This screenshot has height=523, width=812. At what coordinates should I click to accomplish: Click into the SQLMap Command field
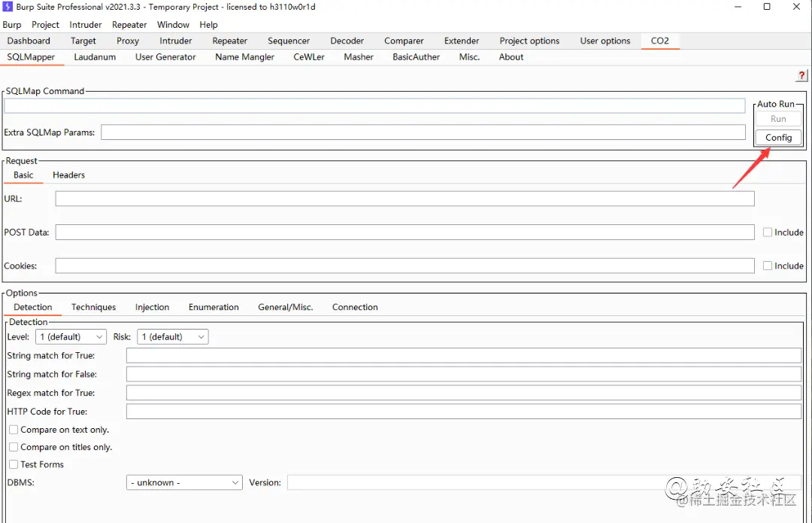click(x=374, y=106)
